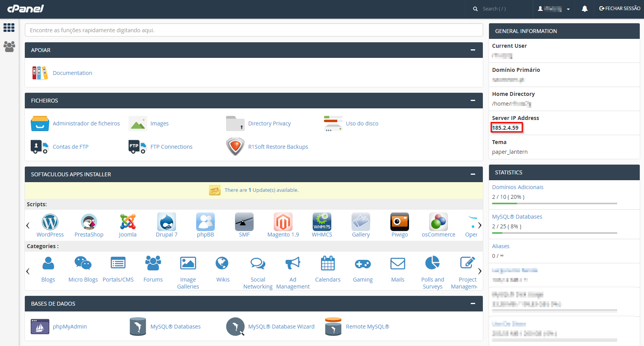
Task: Launch the Piwigo installer icon
Action: (x=400, y=222)
